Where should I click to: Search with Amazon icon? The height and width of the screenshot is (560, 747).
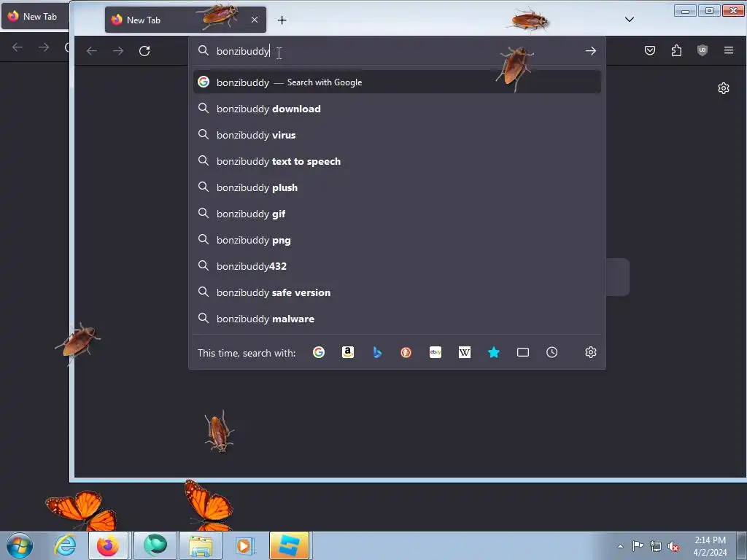(348, 352)
